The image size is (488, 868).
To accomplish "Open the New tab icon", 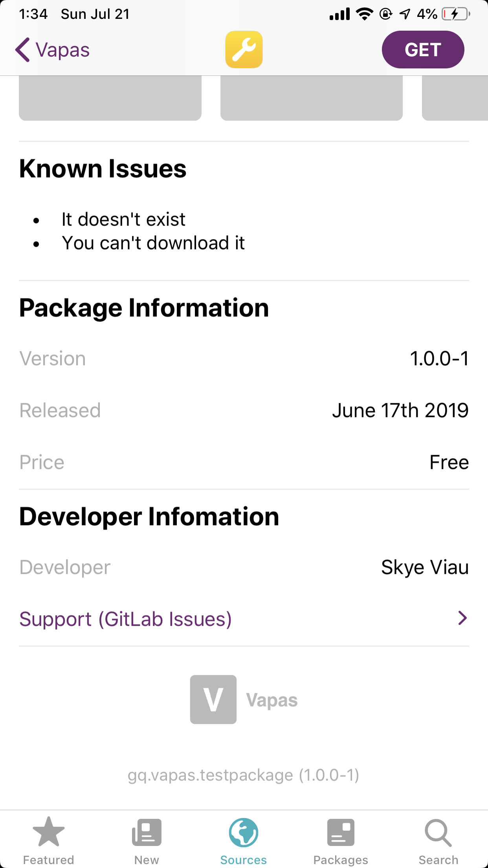I will pos(147,832).
